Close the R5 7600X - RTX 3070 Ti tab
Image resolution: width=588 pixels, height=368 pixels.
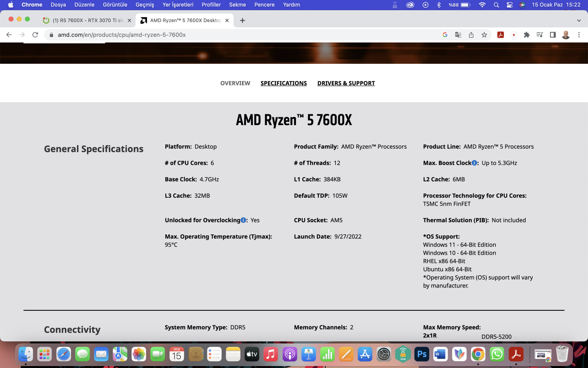(x=129, y=20)
